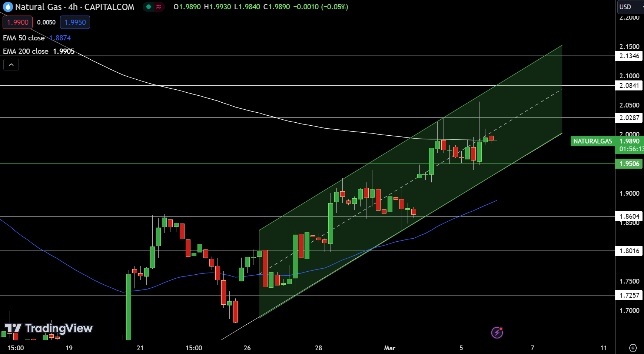
Task: Click the EMA 200 value 1.9905
Action: coord(64,51)
